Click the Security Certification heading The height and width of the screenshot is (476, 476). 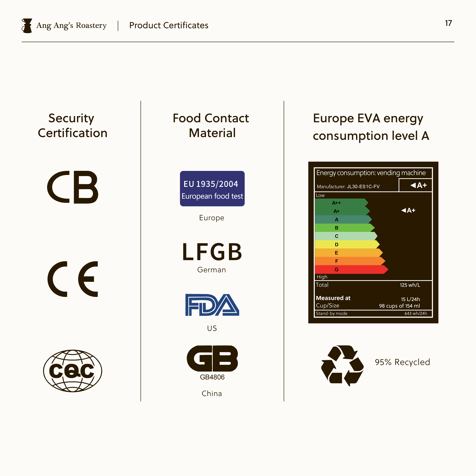[72, 126]
